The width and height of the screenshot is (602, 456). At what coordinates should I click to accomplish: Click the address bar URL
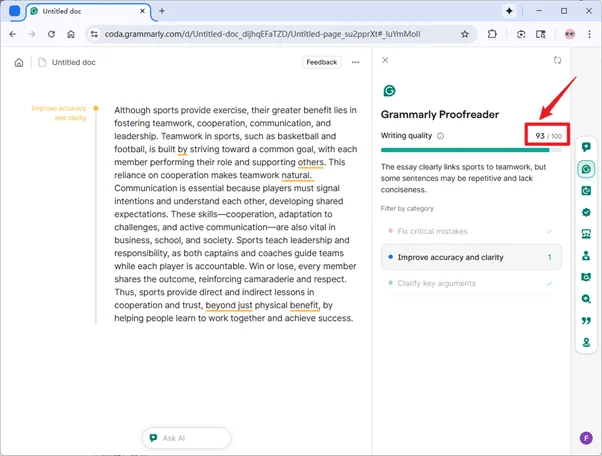coord(262,34)
